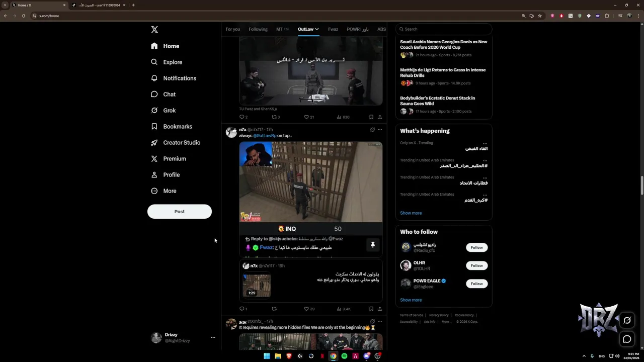The image size is (644, 362).
Task: Open Chat from the sidebar
Action: 163,94
